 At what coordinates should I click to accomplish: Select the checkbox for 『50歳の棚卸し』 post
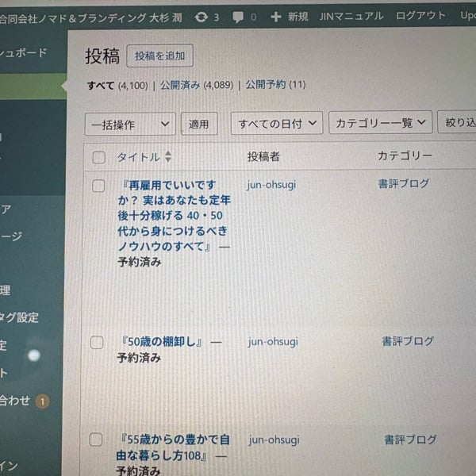click(x=97, y=343)
